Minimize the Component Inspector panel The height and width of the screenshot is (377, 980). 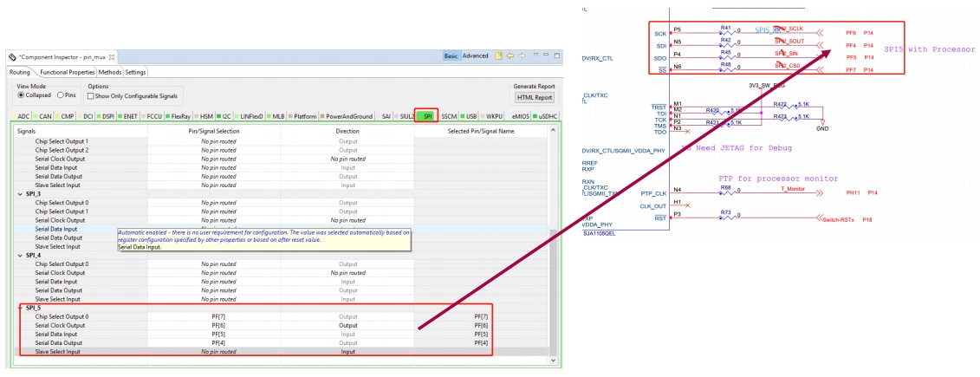click(x=545, y=56)
